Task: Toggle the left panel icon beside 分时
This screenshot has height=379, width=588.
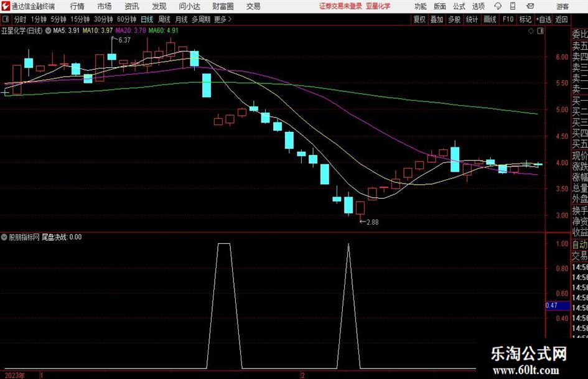Action: 6,19
